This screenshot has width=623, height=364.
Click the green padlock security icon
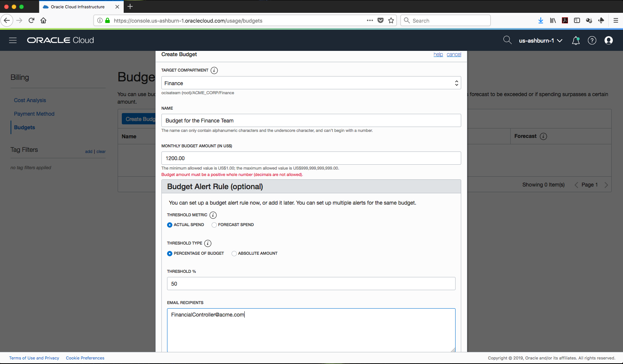[107, 21]
